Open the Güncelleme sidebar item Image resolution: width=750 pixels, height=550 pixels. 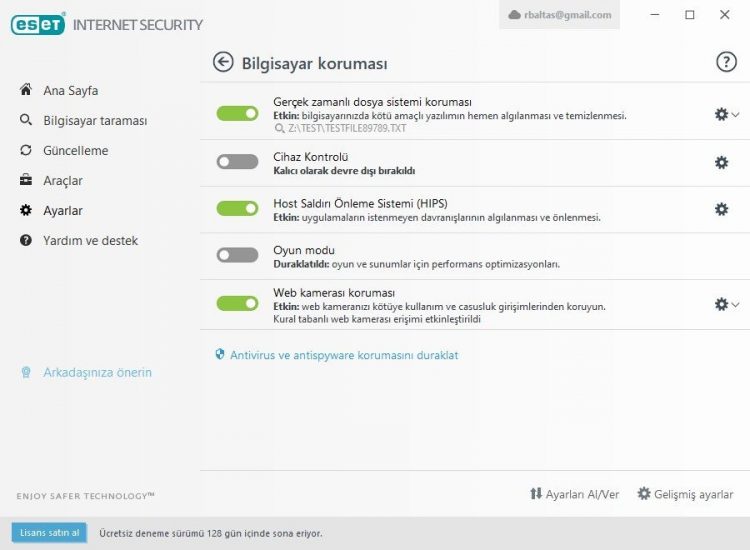[x=75, y=151]
